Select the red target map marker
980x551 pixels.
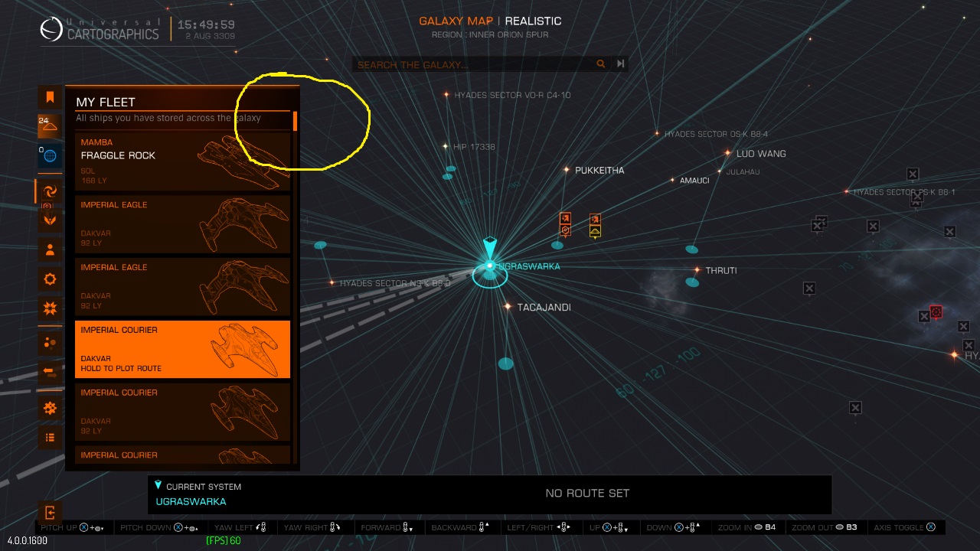[935, 311]
